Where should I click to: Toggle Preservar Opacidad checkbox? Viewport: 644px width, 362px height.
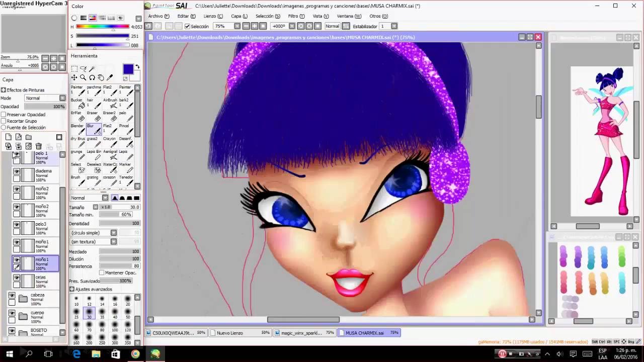tap(4, 115)
